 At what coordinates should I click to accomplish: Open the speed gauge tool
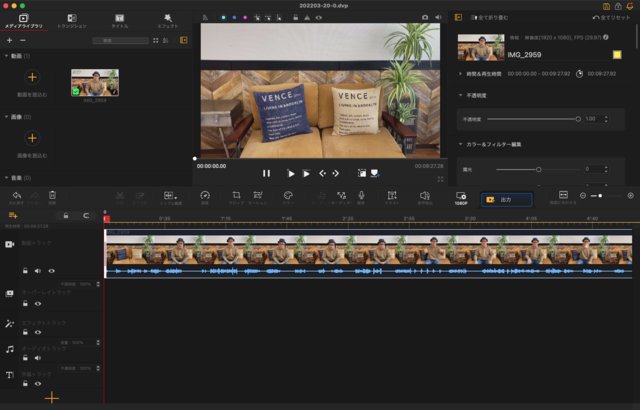[x=204, y=196]
